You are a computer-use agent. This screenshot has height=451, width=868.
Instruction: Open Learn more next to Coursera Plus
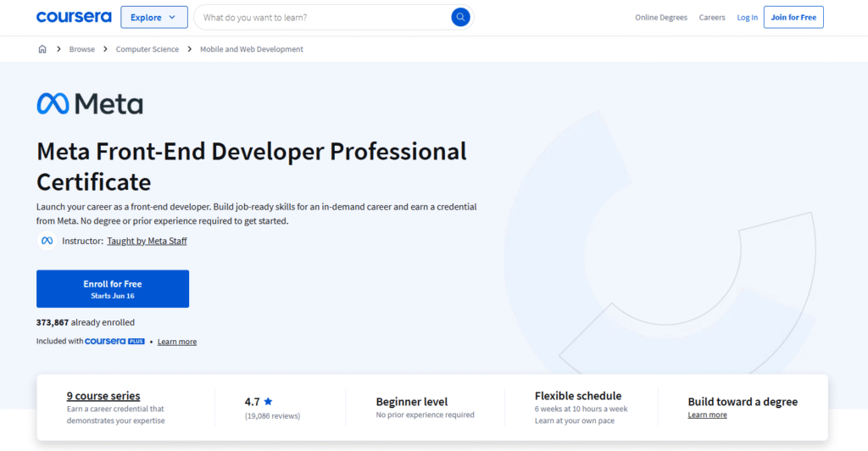pyautogui.click(x=177, y=342)
